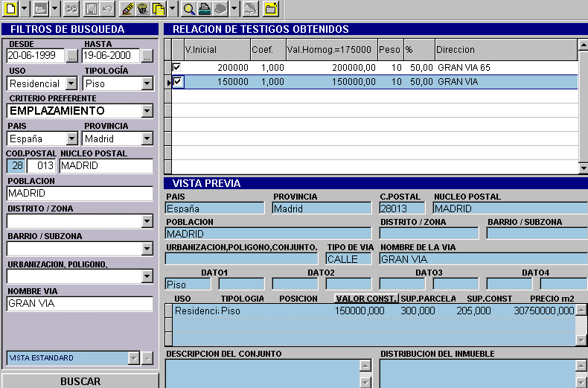
Task: Open the VISTA ESTANDARD dropdown
Action: pyautogui.click(x=134, y=358)
